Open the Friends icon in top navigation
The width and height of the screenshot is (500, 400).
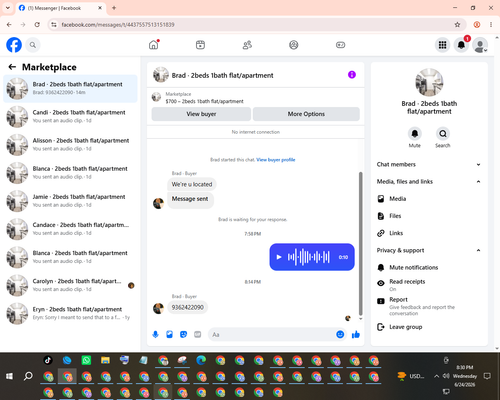point(247,45)
